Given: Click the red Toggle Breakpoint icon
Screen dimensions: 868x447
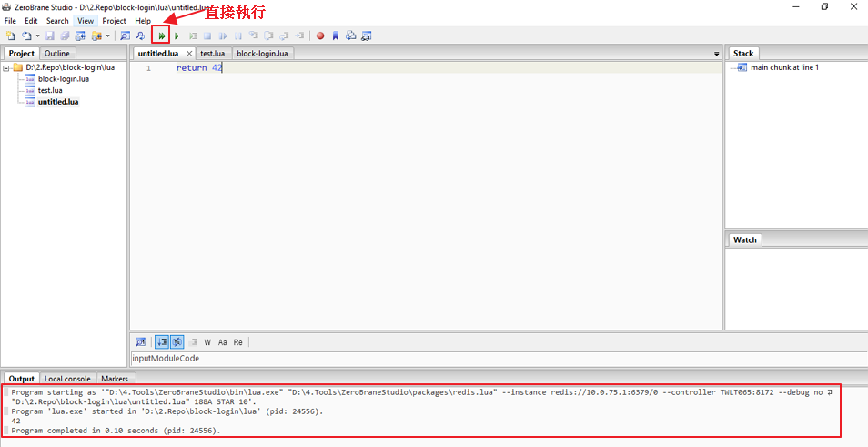Looking at the screenshot, I should (320, 36).
